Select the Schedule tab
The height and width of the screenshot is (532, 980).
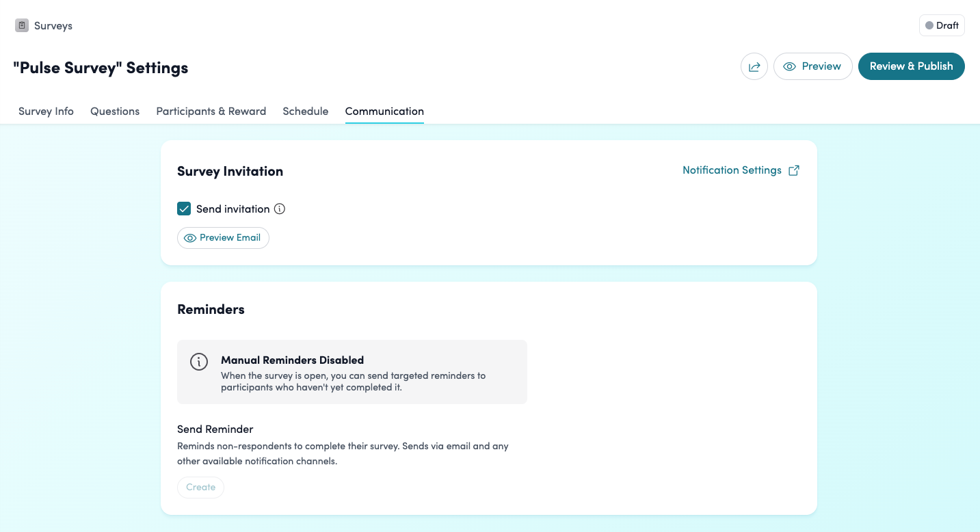305,111
